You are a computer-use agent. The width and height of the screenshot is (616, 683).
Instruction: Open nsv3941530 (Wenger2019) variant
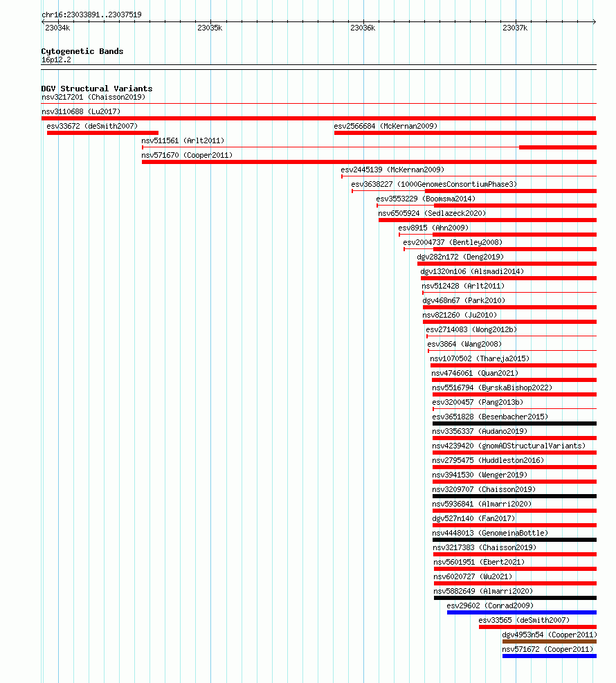[x=480, y=475]
